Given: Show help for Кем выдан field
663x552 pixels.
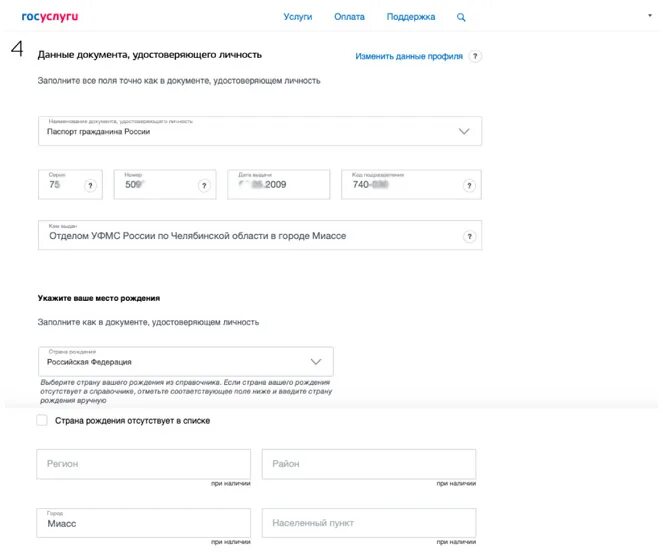Looking at the screenshot, I should [469, 236].
